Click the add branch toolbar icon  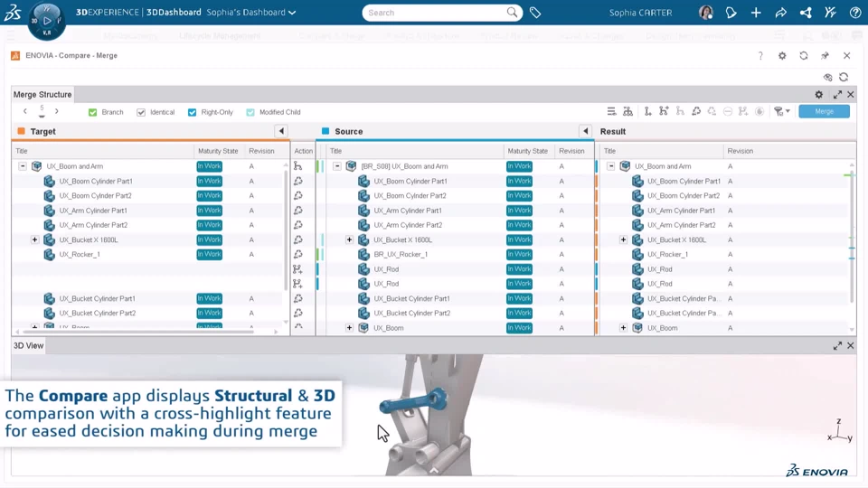pos(664,112)
